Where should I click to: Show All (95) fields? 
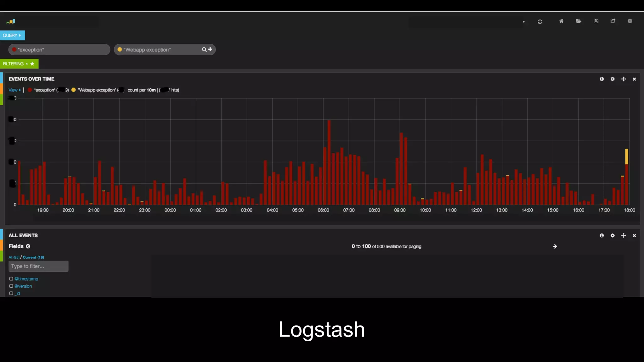tap(14, 257)
